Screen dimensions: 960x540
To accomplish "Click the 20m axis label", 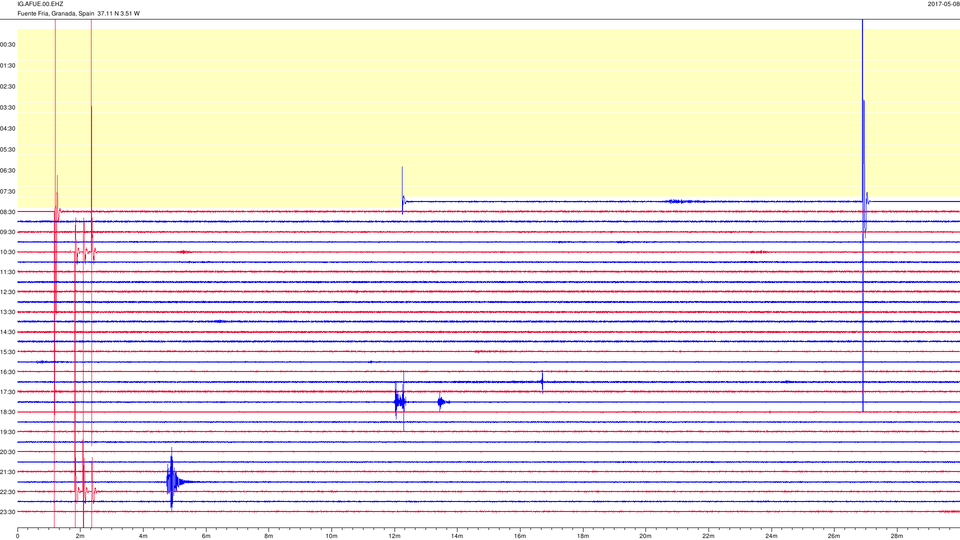I will 645,536.
